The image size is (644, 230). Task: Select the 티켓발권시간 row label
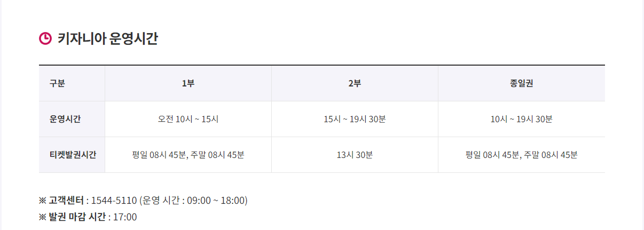[x=73, y=155]
